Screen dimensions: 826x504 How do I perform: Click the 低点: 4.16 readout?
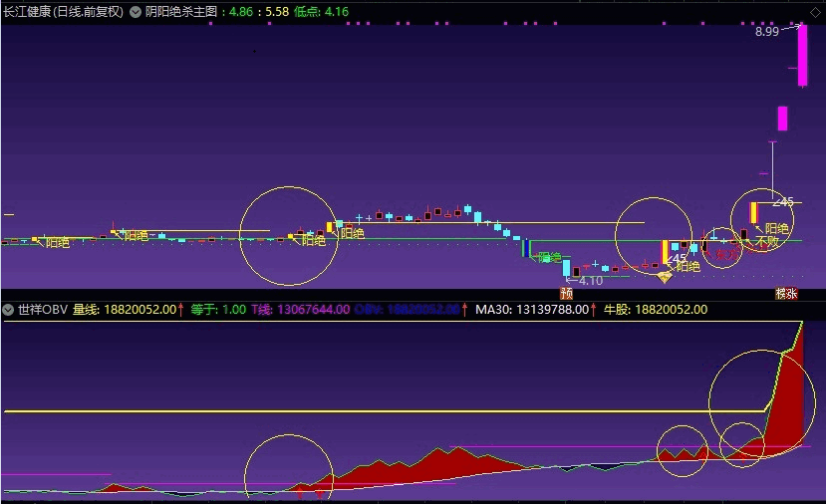[x=322, y=12]
